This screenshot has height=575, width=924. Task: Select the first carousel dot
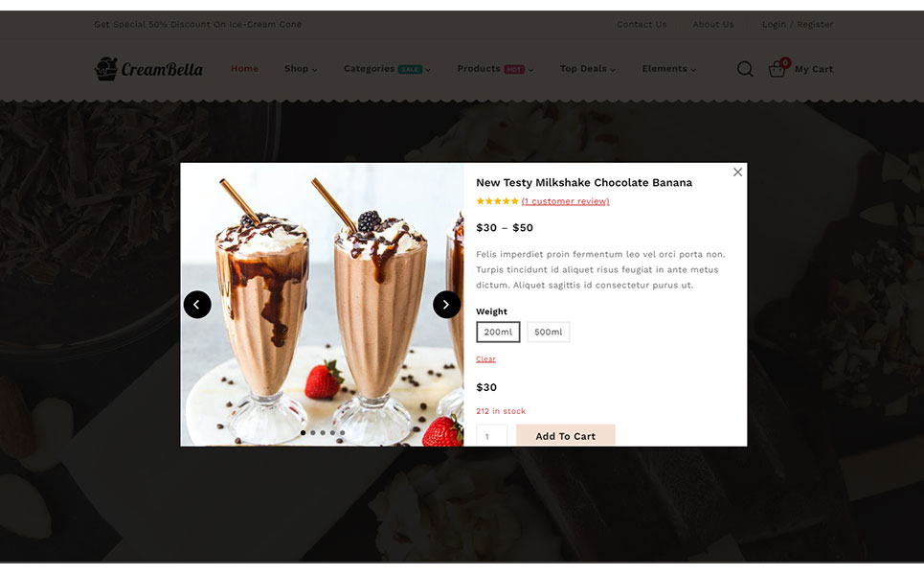[x=303, y=433]
